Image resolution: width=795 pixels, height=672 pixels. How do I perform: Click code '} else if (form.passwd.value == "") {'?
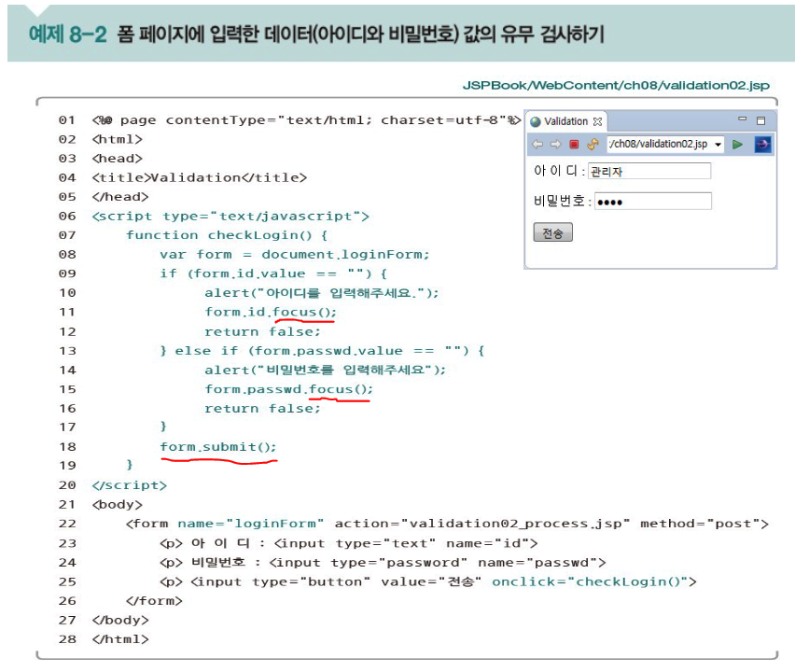point(322,351)
